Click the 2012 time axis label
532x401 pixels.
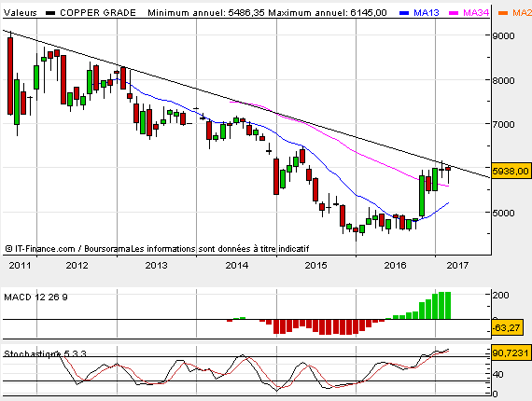77,266
